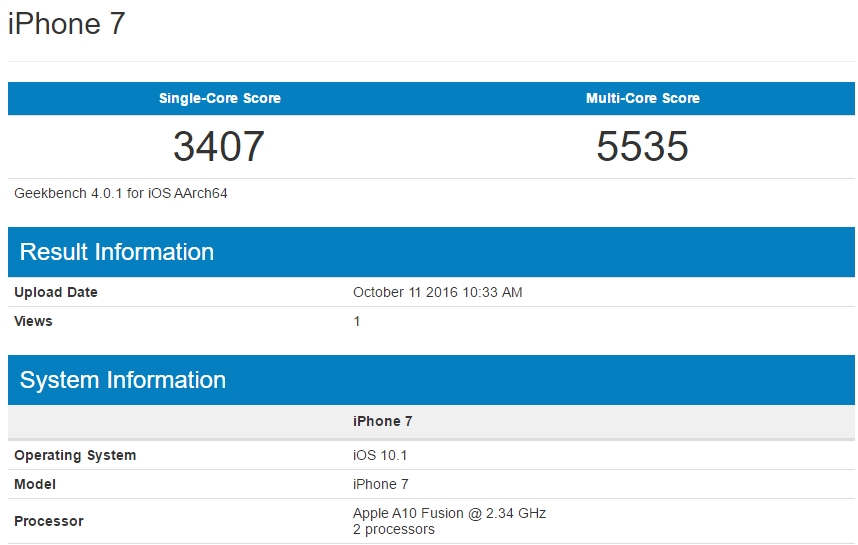This screenshot has height=545, width=858.
Task: Select the Single-Core Score header
Action: point(219,98)
